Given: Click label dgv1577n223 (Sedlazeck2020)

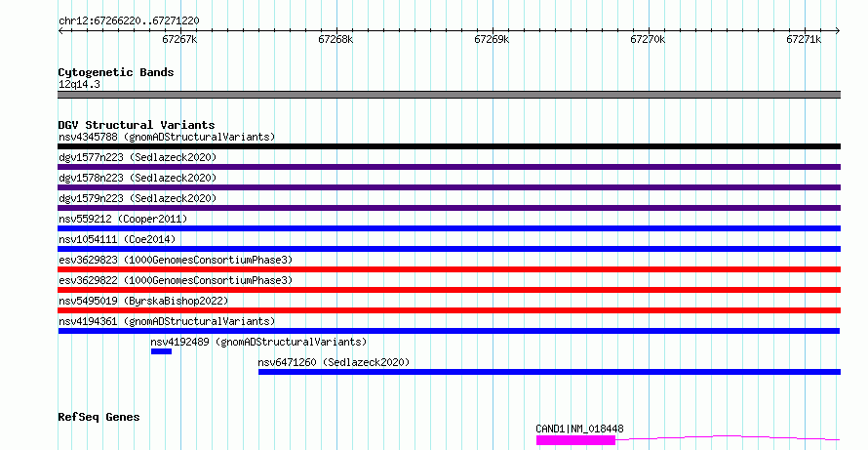Looking at the screenshot, I should [x=138, y=157].
